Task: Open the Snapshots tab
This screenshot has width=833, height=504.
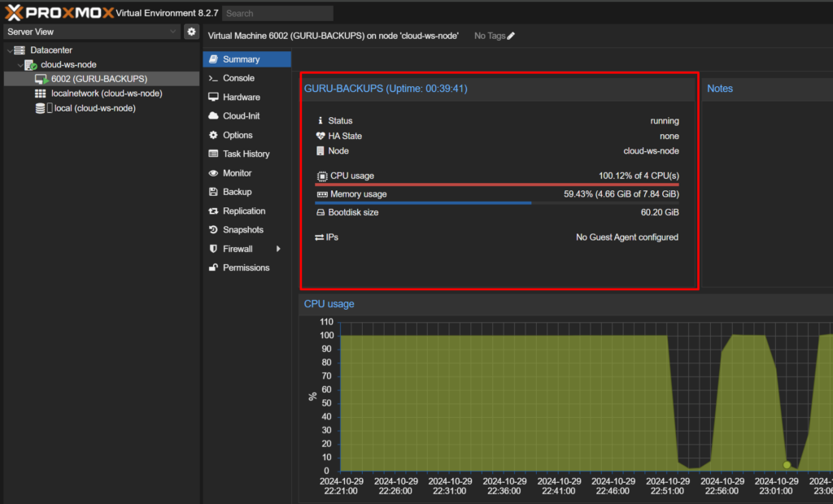Action: click(247, 230)
